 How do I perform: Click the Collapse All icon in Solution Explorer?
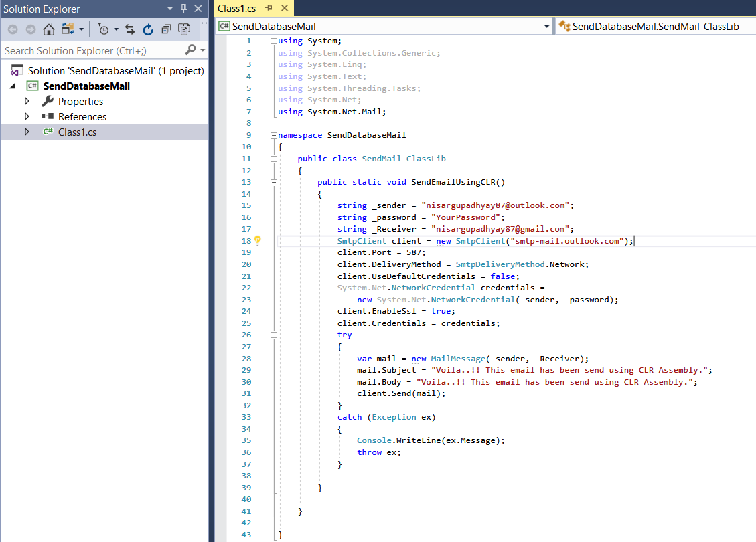point(166,29)
